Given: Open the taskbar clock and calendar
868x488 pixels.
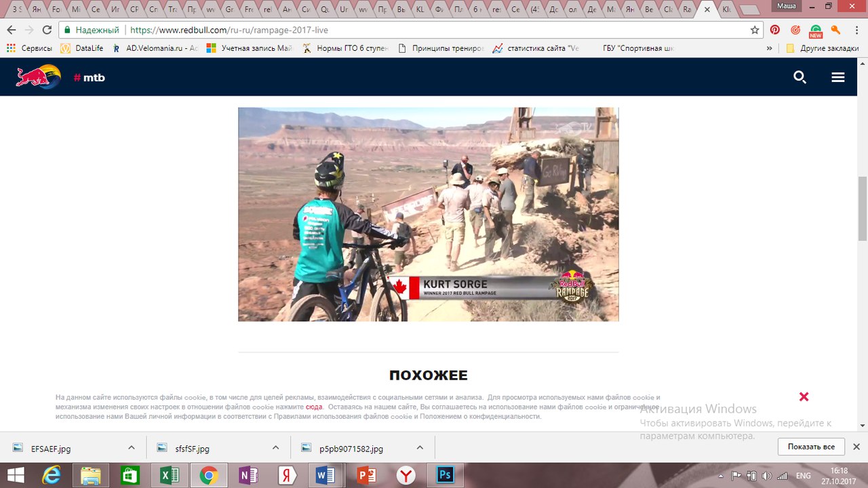Looking at the screenshot, I should (839, 476).
